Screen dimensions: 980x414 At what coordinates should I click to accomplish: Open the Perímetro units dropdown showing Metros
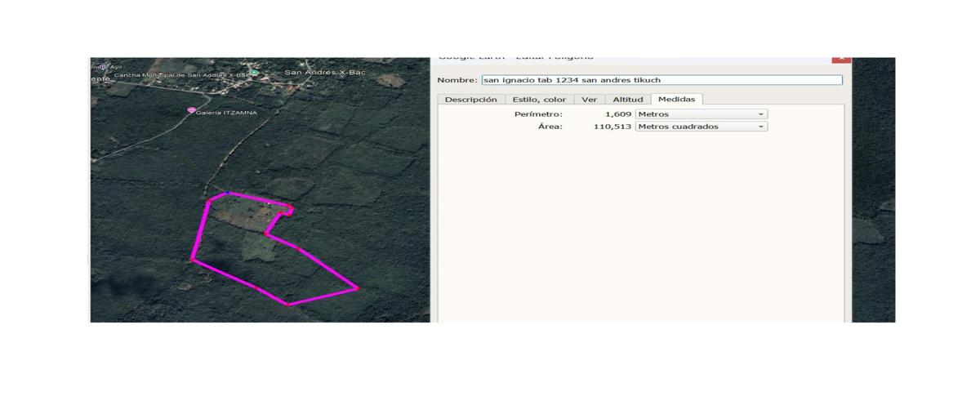[x=702, y=114]
